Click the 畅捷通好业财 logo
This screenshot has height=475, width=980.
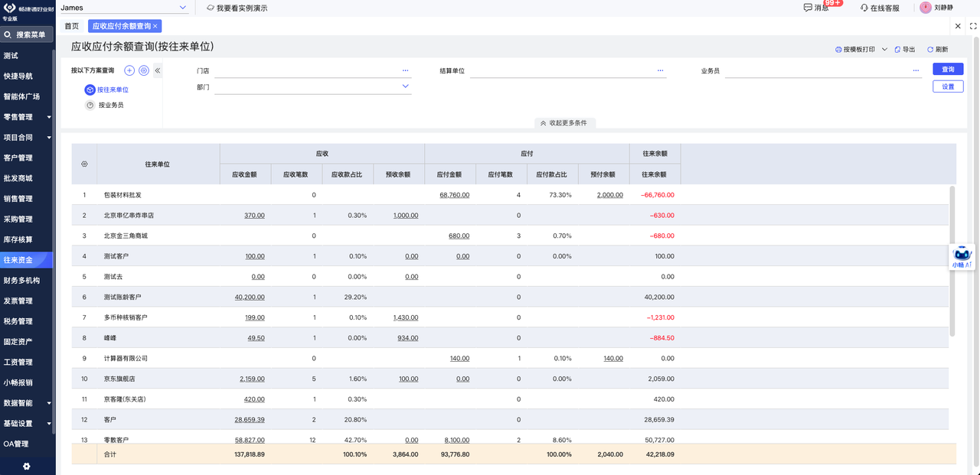pos(28,8)
